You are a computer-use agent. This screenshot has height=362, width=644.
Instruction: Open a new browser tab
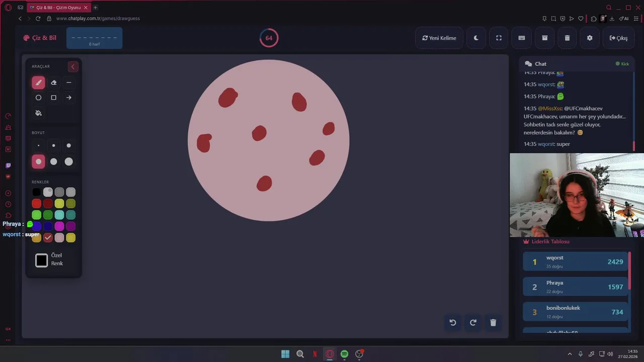tap(96, 8)
